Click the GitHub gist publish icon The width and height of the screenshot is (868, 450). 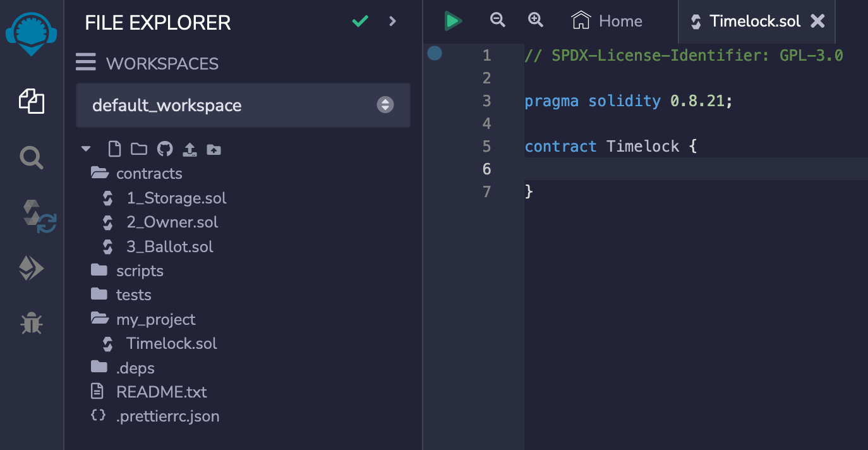coord(164,149)
